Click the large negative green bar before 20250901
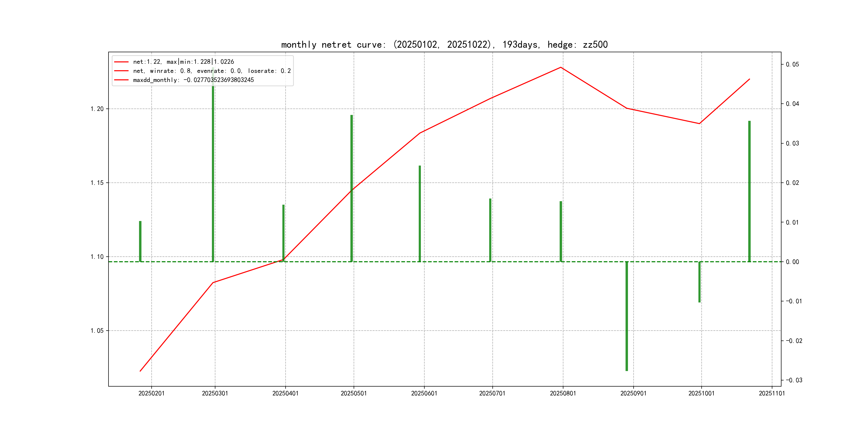Viewport: 868px width, 434px height. [627, 316]
